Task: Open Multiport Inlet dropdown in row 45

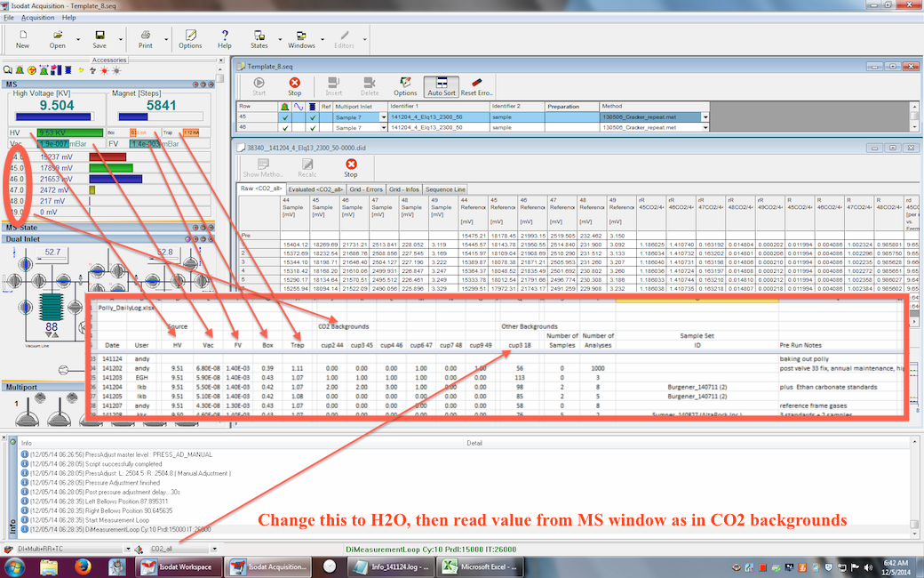Action: [x=384, y=117]
